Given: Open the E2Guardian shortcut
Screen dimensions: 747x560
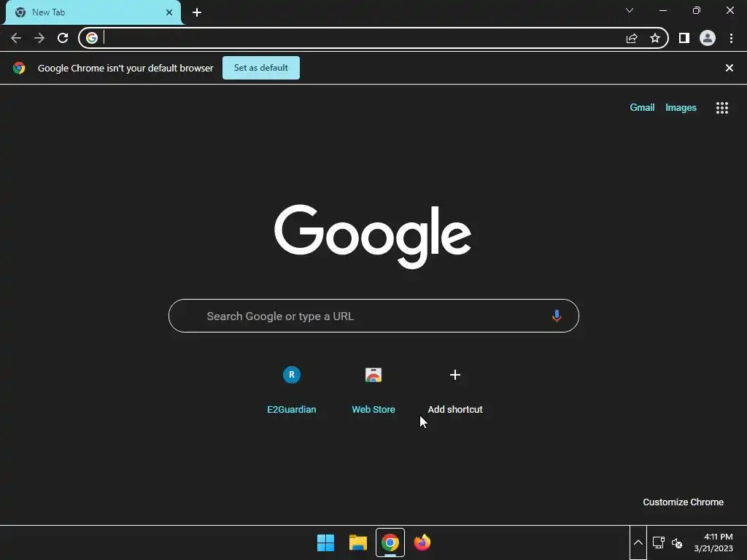Looking at the screenshot, I should 292,389.
